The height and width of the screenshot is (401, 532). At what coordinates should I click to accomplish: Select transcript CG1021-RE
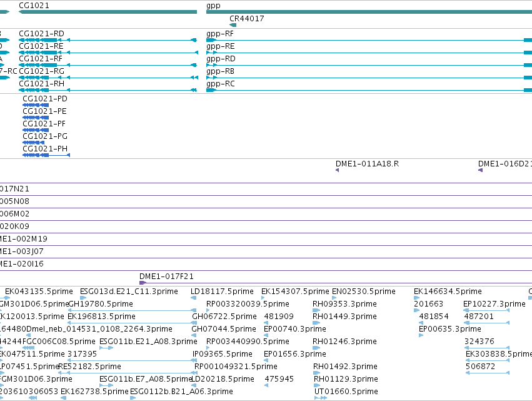coord(41,46)
